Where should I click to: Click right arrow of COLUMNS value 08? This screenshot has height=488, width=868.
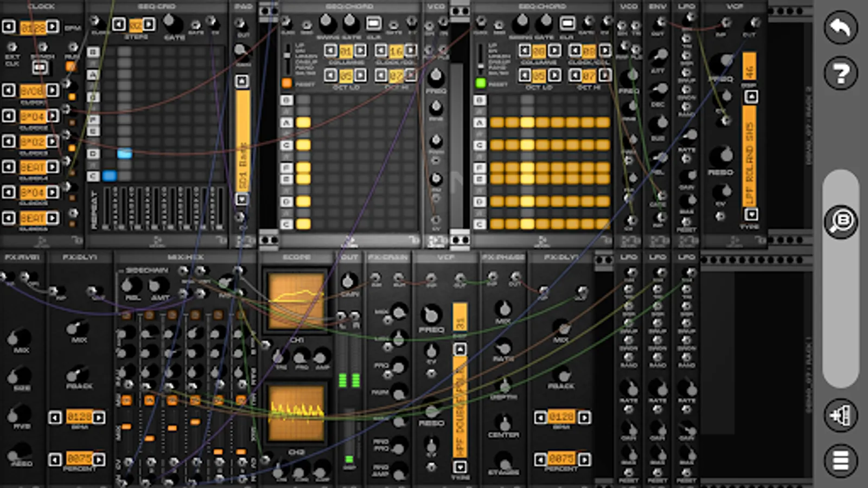[554, 51]
